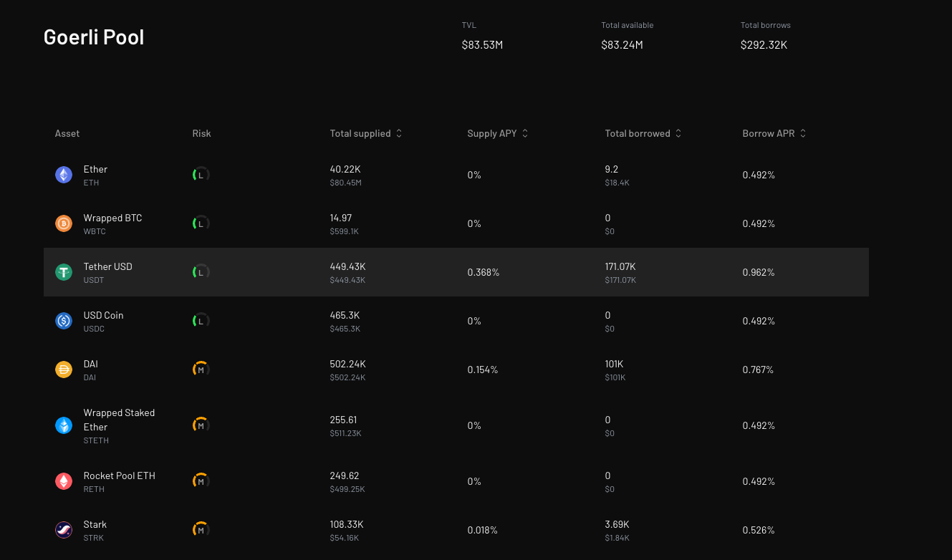Click DAI total supplied 502.24K
Viewport: 952px width, 560px height.
coord(347,364)
